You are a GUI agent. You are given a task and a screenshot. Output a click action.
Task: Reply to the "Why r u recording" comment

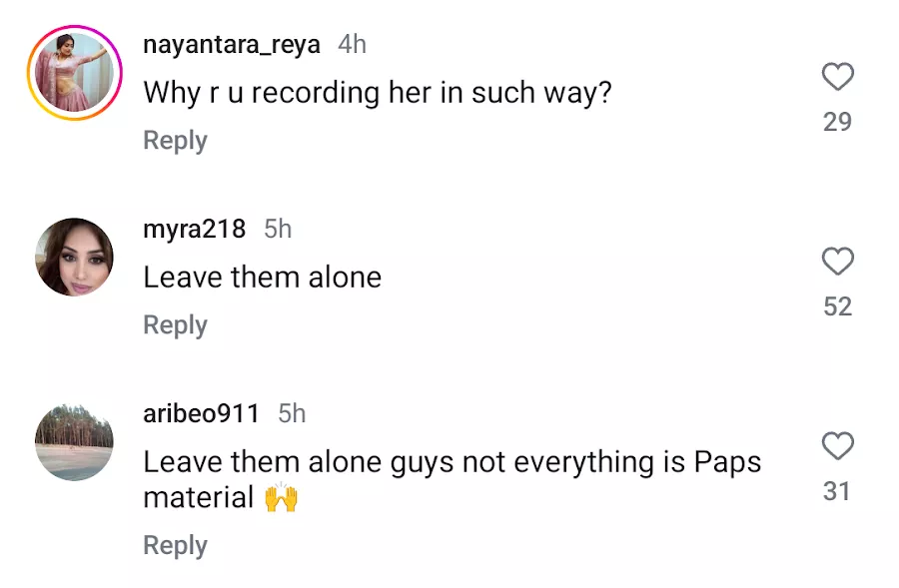click(x=175, y=141)
